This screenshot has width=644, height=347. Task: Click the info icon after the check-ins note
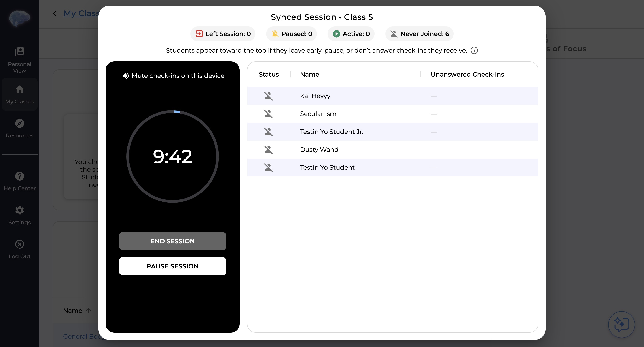tap(474, 50)
